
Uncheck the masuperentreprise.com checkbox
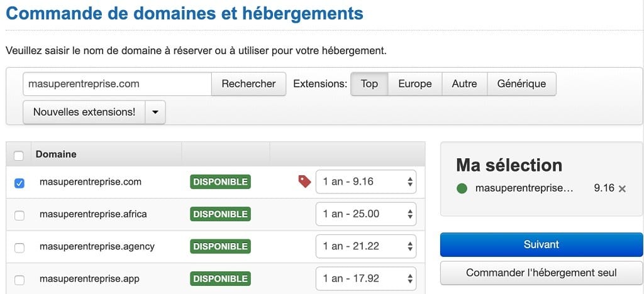19,183
